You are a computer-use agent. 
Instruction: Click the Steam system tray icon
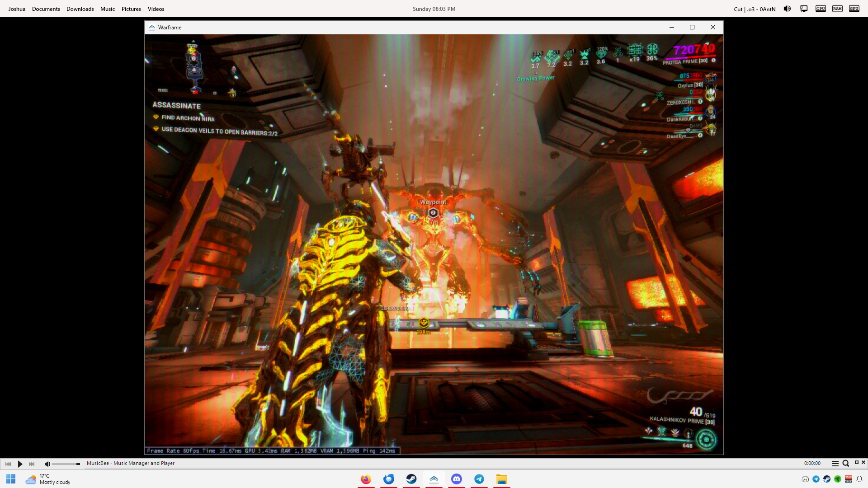(x=827, y=479)
